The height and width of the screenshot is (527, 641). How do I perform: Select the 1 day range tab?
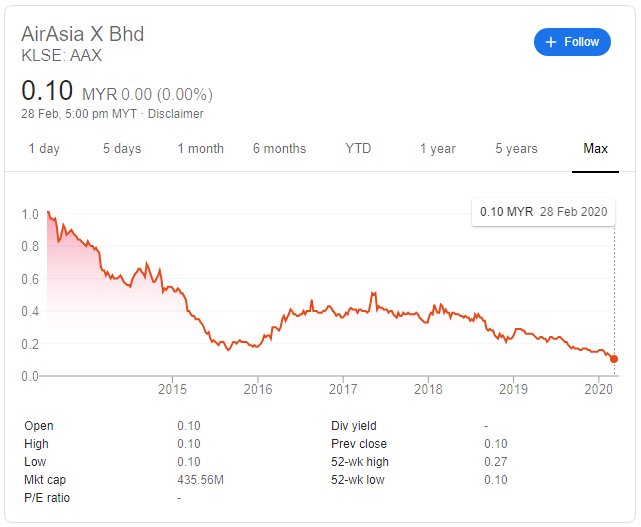tap(44, 148)
